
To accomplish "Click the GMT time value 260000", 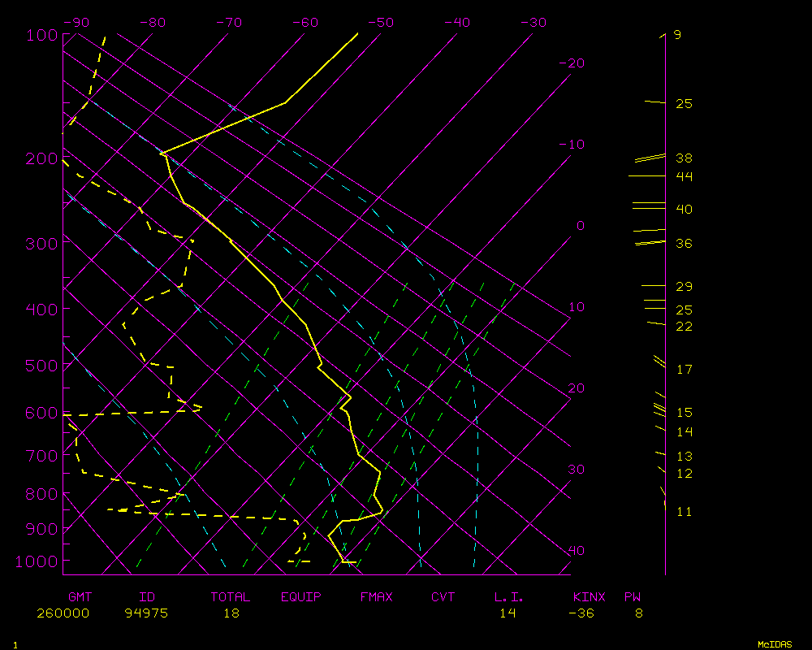I will coord(63,613).
